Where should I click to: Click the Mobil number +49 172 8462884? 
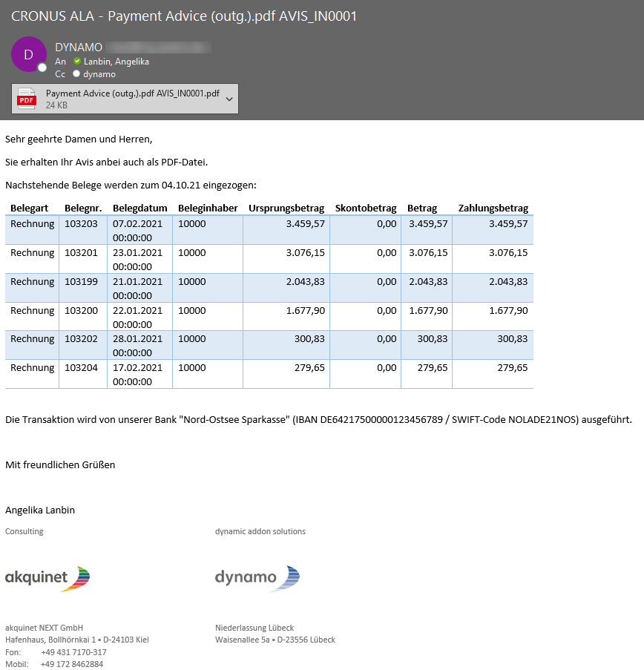point(72,664)
